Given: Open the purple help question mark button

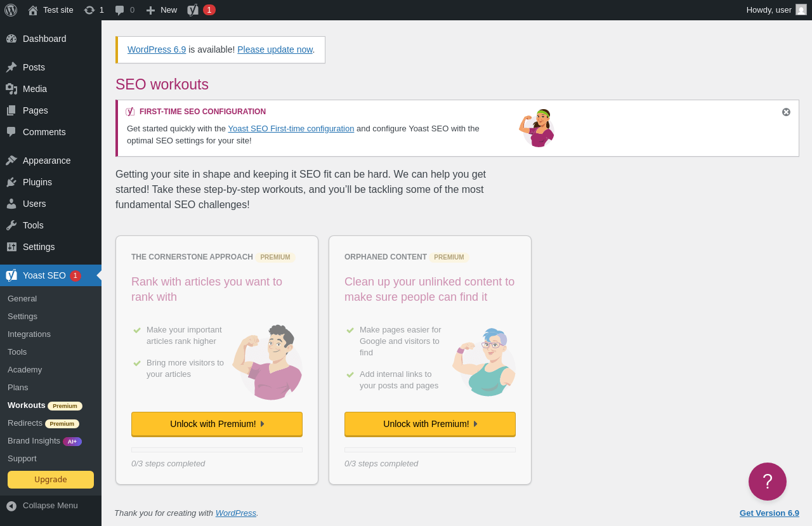Looking at the screenshot, I should [x=768, y=482].
